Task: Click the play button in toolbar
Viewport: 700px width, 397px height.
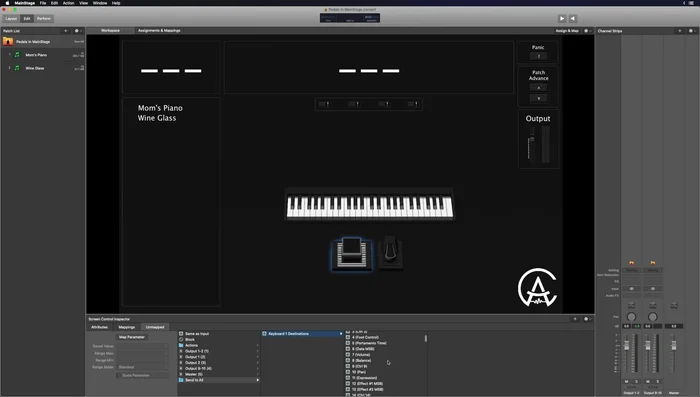Action: [562, 18]
